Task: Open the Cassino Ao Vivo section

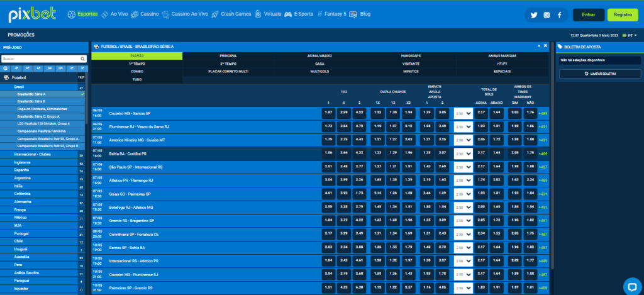Action: click(x=189, y=14)
